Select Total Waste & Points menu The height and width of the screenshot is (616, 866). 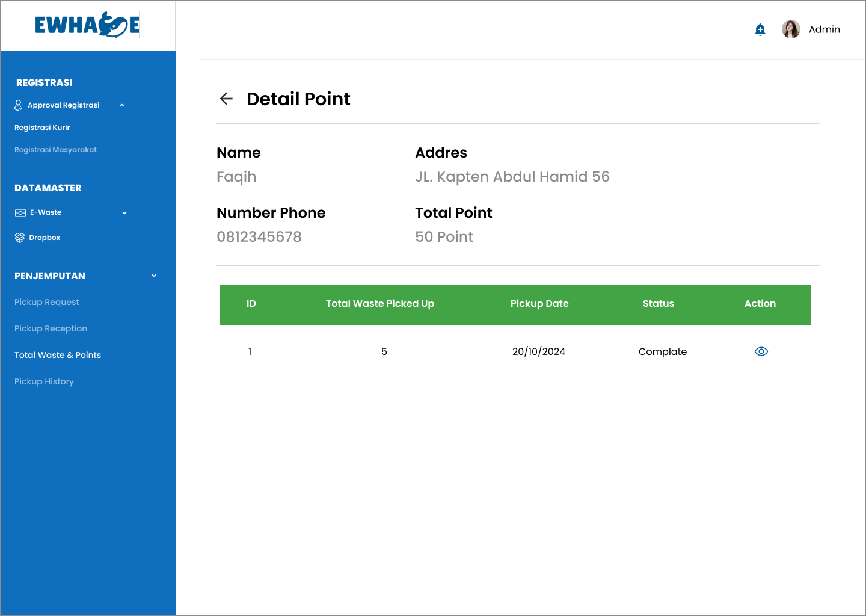tap(58, 355)
